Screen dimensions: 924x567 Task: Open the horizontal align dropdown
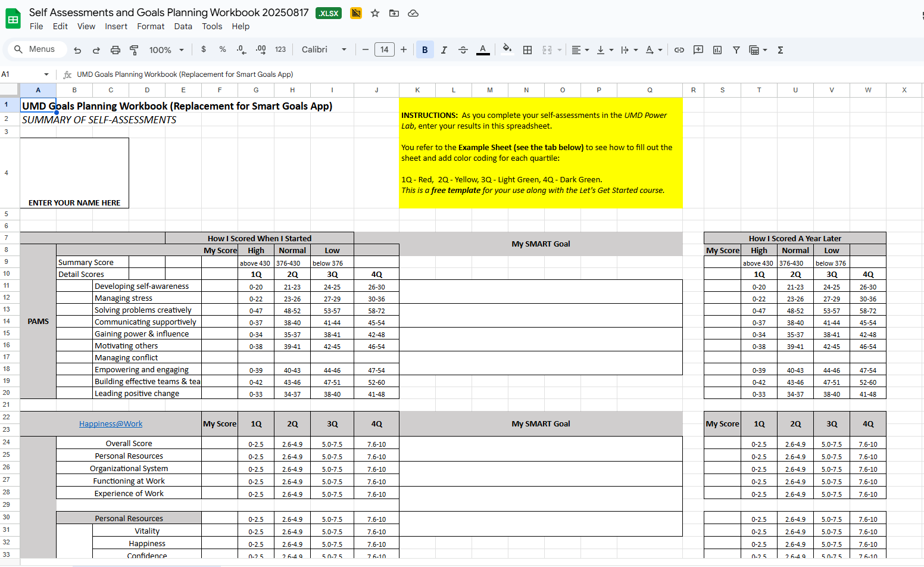[580, 50]
